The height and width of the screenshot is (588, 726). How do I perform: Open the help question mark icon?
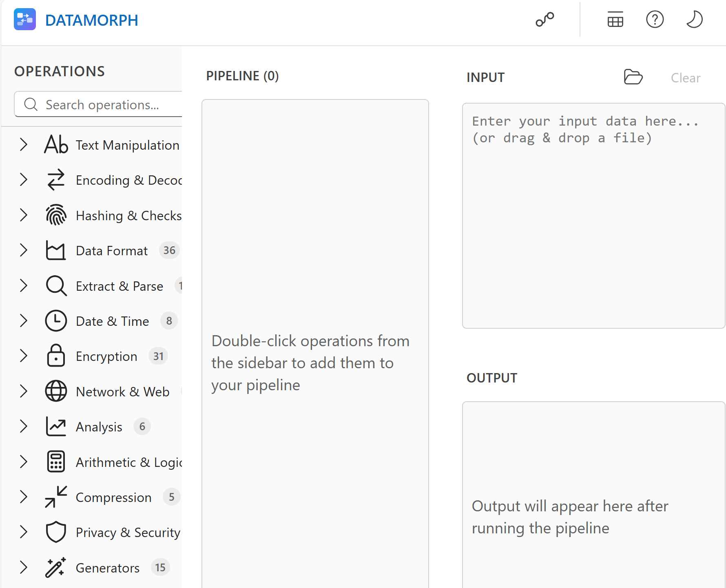[655, 20]
